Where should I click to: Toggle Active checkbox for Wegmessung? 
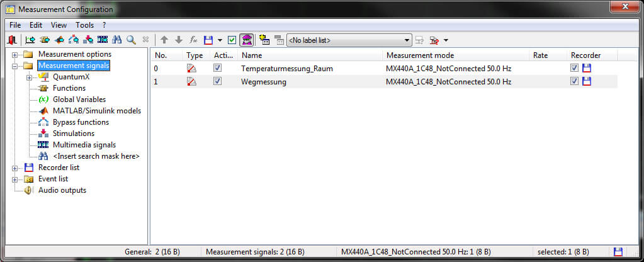point(217,81)
